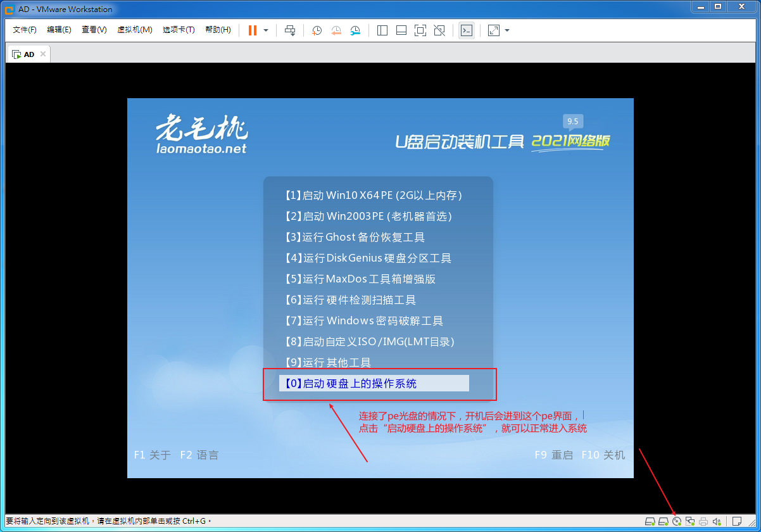Select 【9】运行 其他工具
Viewport: 761px width, 532px height.
tap(374, 362)
